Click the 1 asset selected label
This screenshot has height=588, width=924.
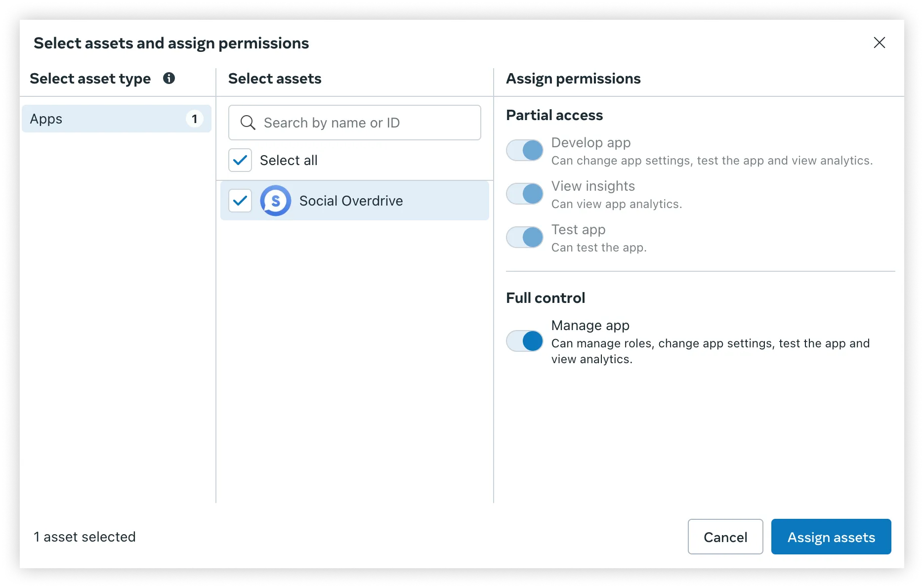pos(84,537)
